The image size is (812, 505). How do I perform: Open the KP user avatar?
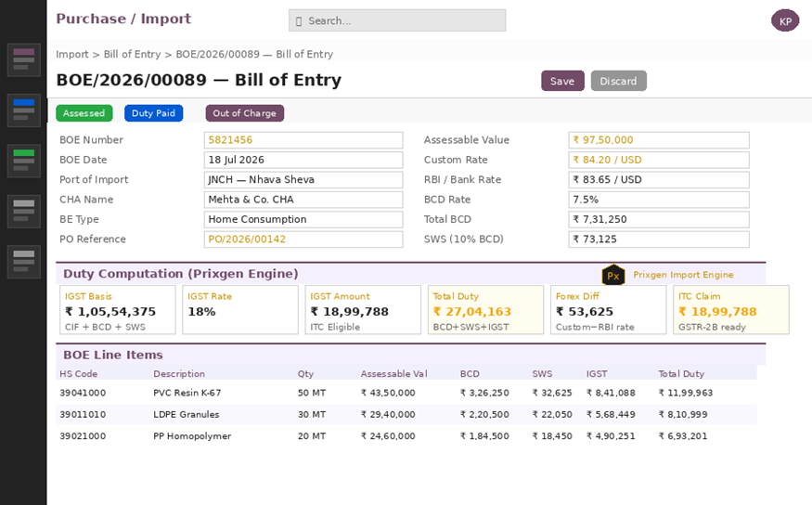785,20
